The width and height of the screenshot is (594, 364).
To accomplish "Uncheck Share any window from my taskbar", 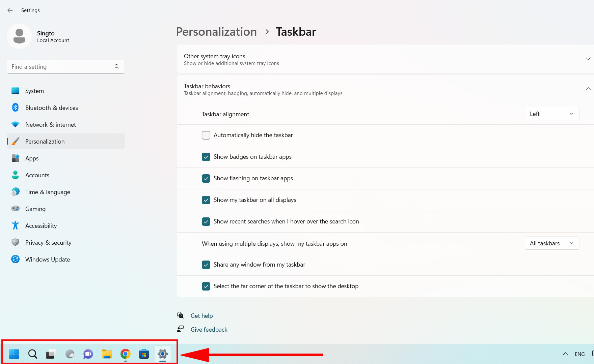I will tap(206, 265).
